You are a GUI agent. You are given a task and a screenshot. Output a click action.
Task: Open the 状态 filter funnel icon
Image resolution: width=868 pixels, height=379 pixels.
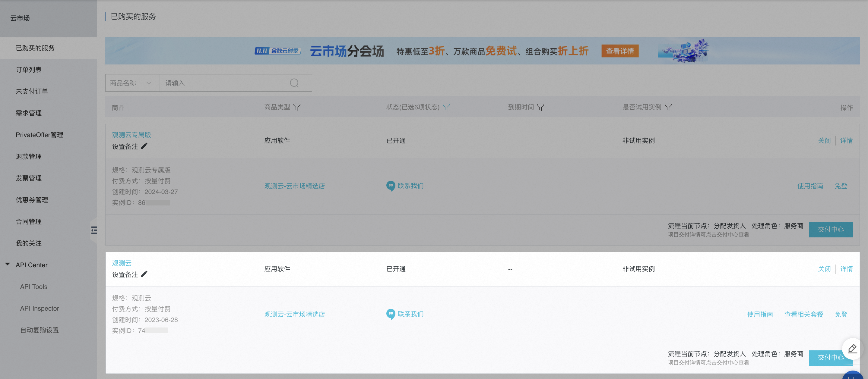pos(446,107)
